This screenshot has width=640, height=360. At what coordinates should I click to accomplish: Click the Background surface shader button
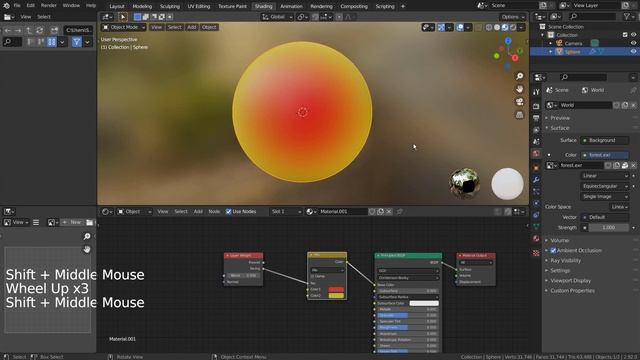click(604, 140)
